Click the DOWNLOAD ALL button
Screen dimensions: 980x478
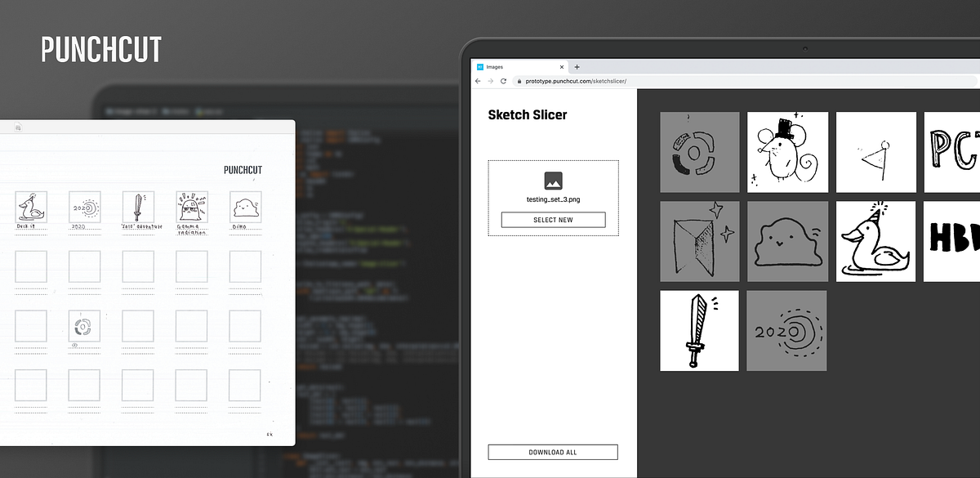tap(553, 452)
